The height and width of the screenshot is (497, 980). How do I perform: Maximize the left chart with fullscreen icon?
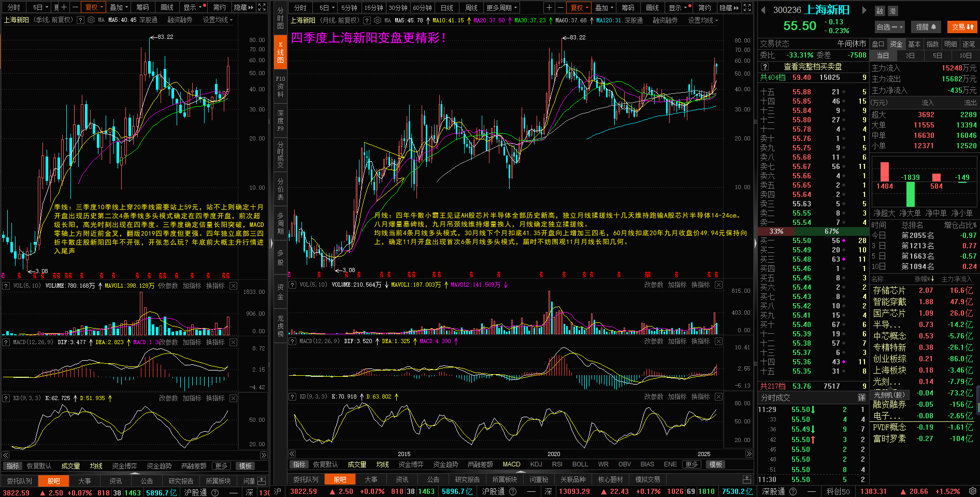pyautogui.click(x=262, y=7)
